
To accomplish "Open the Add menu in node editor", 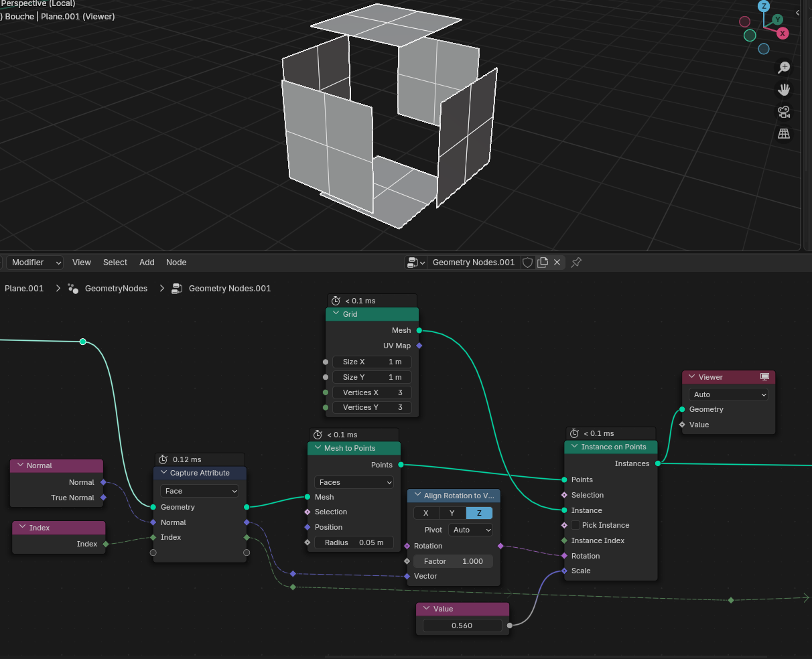I will point(147,263).
